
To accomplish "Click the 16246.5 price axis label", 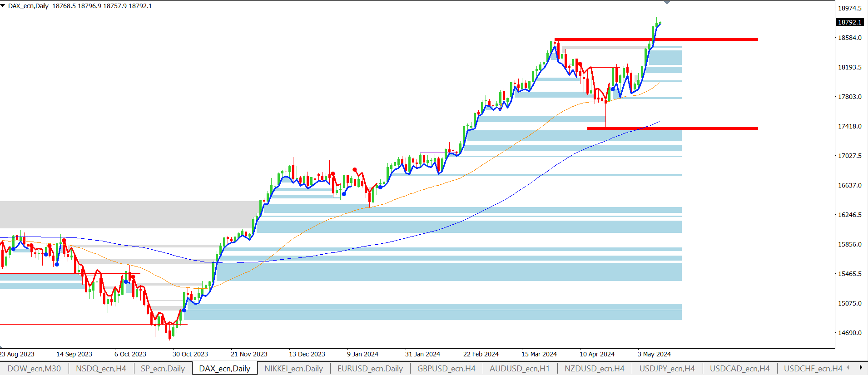I will [850, 215].
